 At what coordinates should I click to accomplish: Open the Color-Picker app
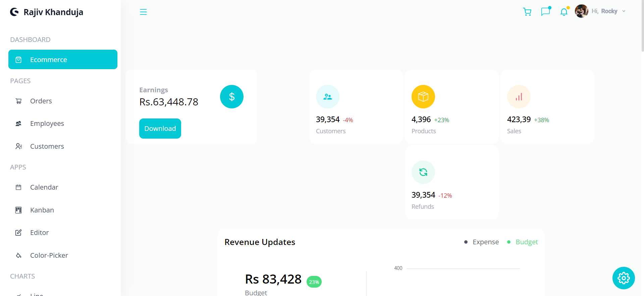click(x=63, y=255)
